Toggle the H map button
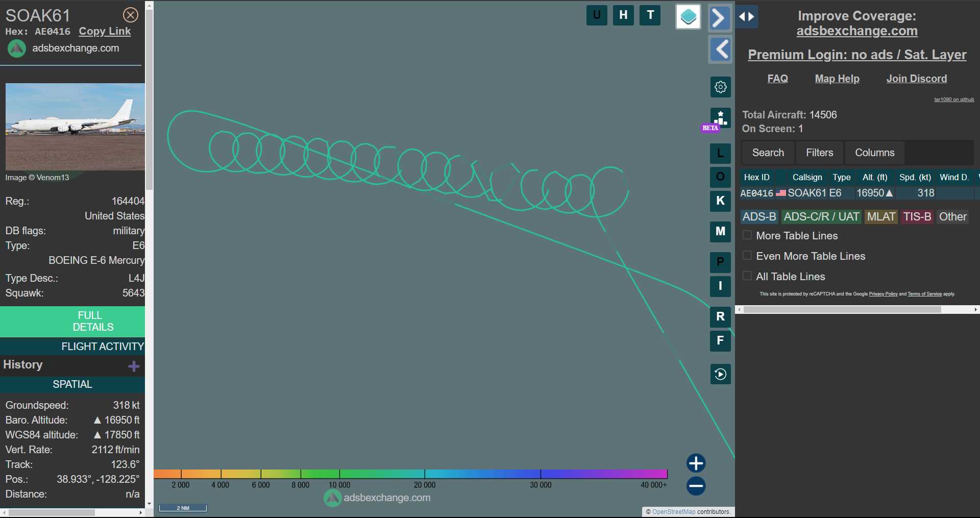This screenshot has width=980, height=518. tap(623, 15)
